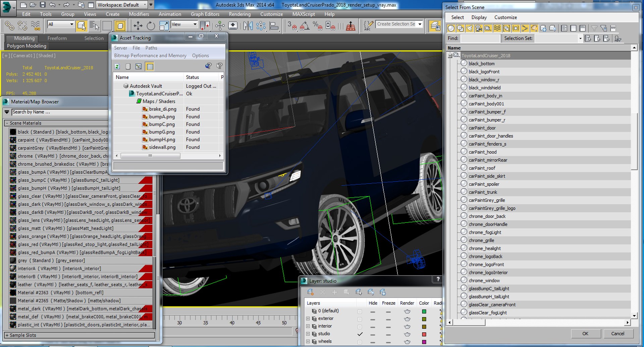Activate the Rotate tool in main toolbar

(151, 26)
